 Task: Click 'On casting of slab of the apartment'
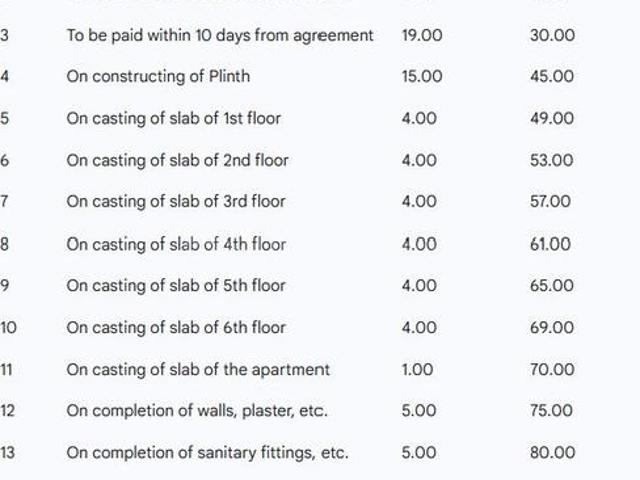coord(198,369)
